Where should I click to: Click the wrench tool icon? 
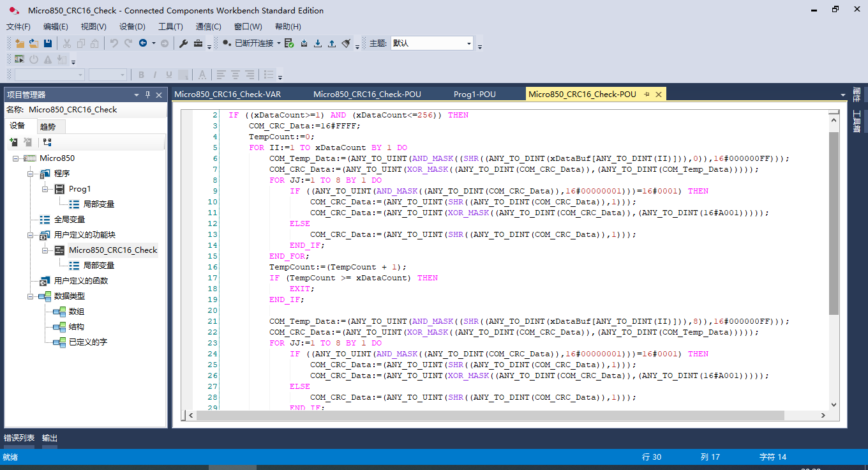[183, 43]
